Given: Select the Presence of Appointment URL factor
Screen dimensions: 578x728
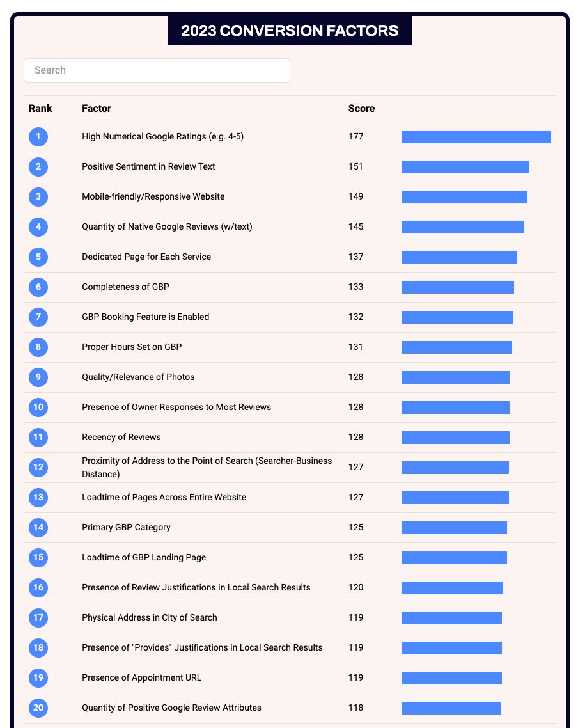Looking at the screenshot, I should tap(141, 678).
